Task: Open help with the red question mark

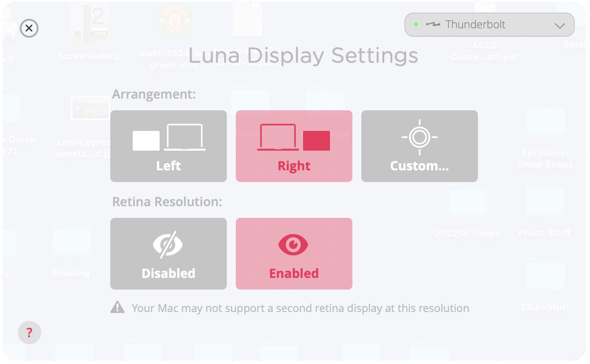Action: pyautogui.click(x=30, y=333)
